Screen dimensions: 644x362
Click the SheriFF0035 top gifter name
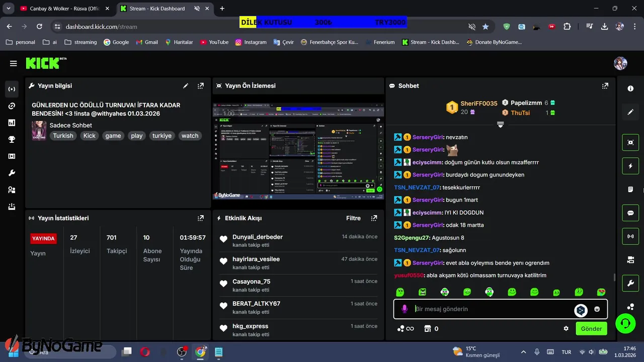[479, 104]
